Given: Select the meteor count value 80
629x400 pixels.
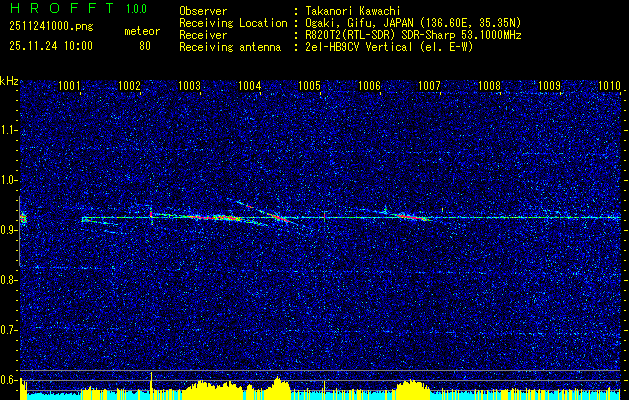Looking at the screenshot, I should pos(145,46).
